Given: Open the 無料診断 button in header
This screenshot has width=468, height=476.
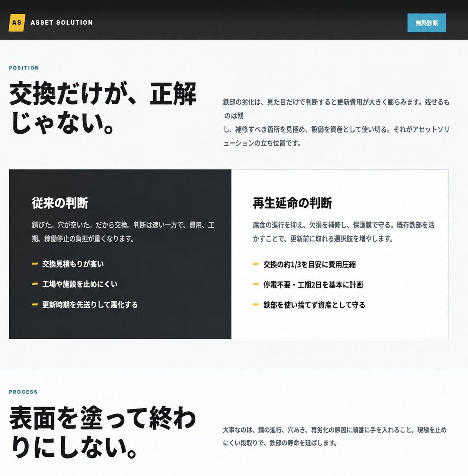Looking at the screenshot, I should pyautogui.click(x=427, y=23).
